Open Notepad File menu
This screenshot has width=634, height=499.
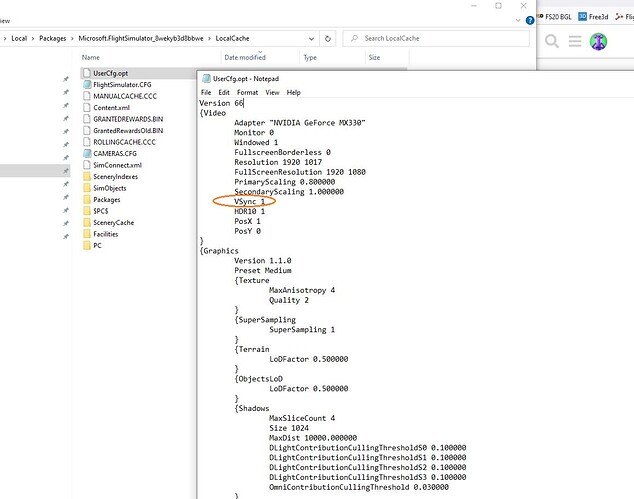(x=206, y=93)
